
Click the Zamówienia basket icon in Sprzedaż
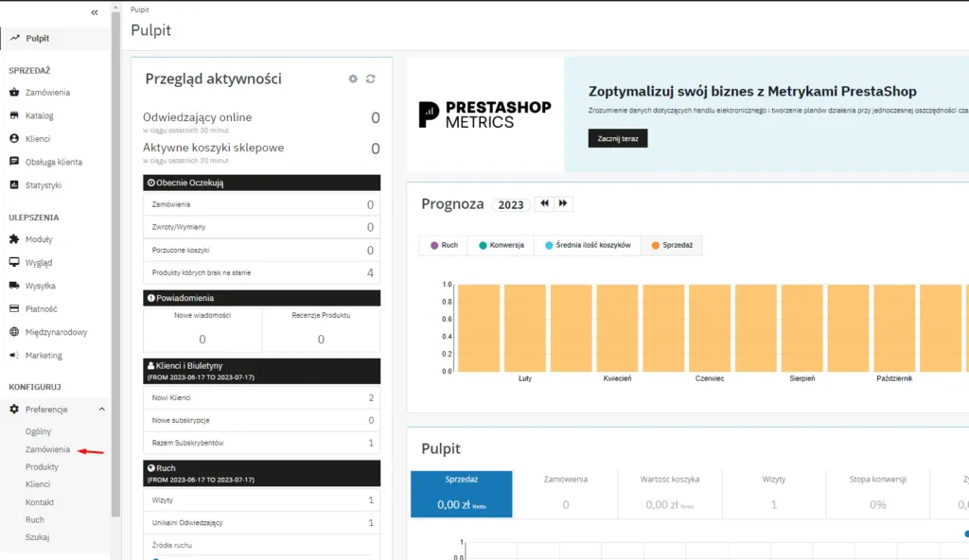click(x=14, y=93)
